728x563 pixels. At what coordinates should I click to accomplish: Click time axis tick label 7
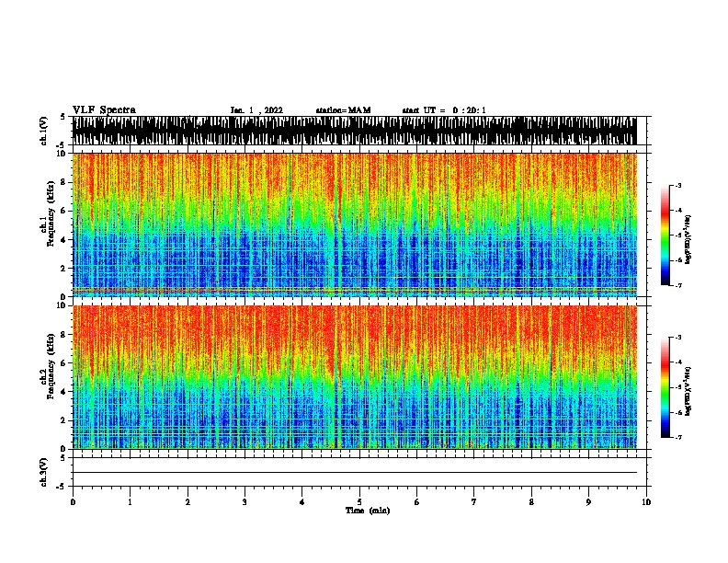tap(474, 502)
